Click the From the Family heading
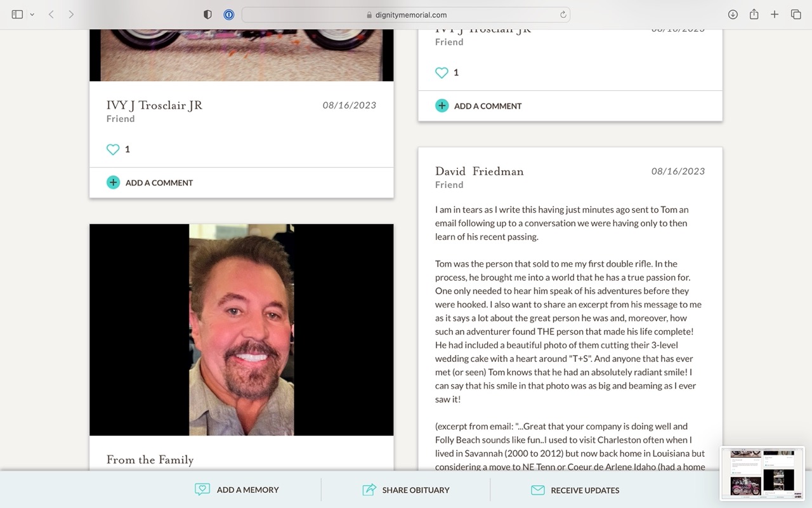Viewport: 812px width, 508px height. tap(150, 460)
